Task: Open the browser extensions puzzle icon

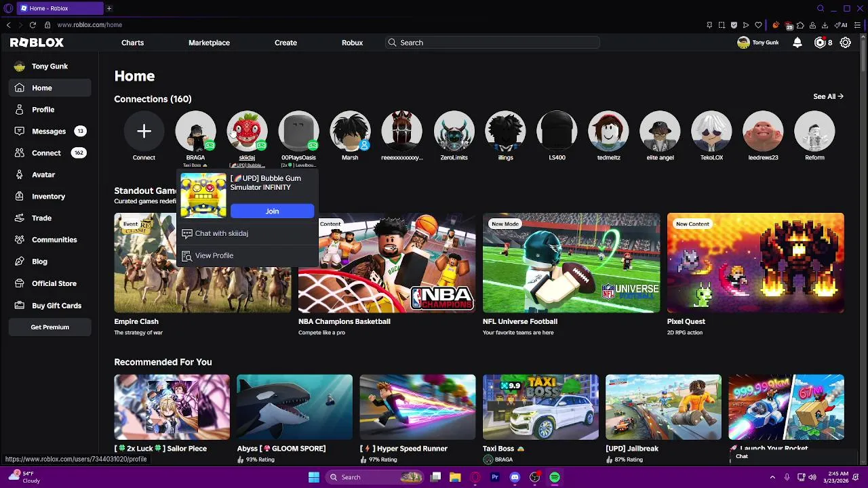Action: 800,25
